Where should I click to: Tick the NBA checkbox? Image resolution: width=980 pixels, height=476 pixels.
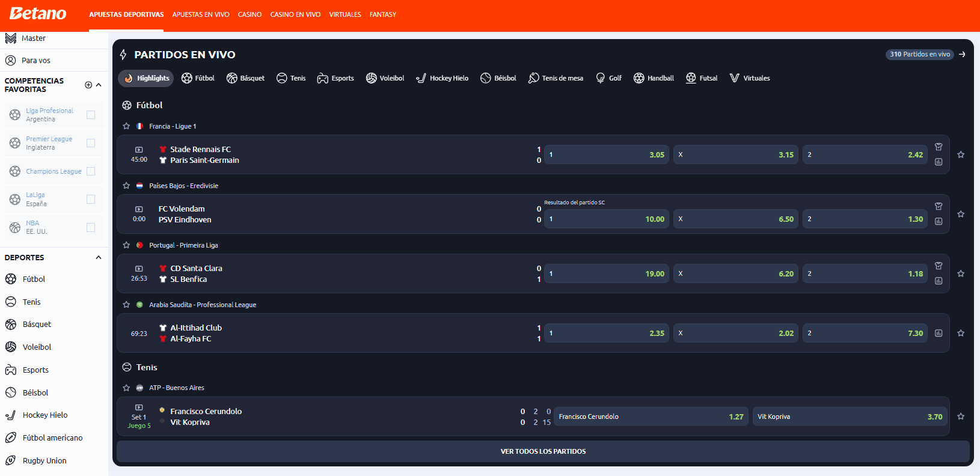point(91,227)
